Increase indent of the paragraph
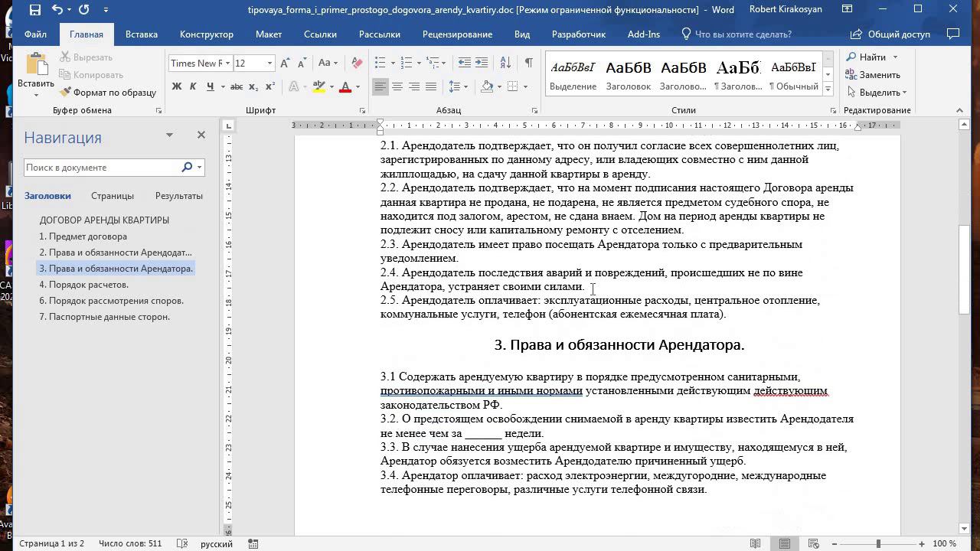 (481, 63)
